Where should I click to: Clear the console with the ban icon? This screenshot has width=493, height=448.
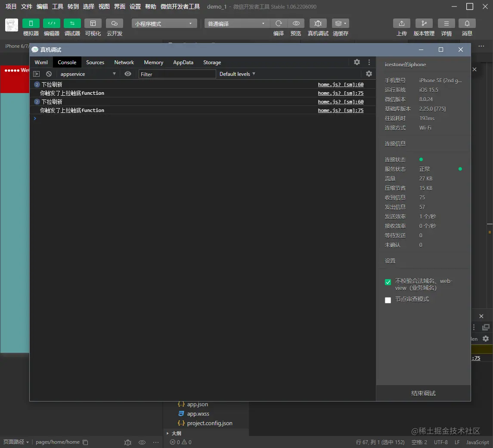[49, 74]
